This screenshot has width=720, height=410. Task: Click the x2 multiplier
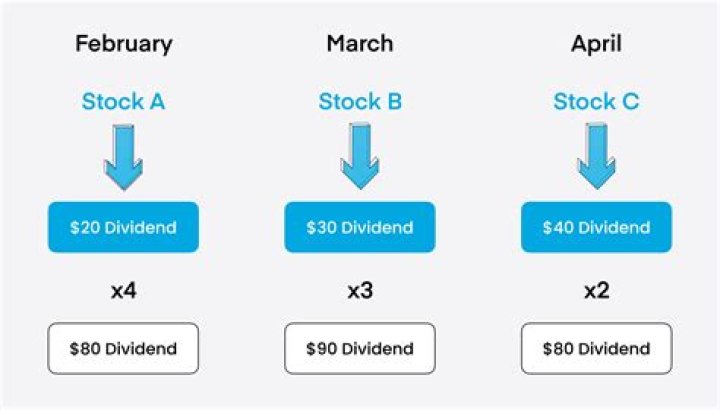pyautogui.click(x=596, y=292)
